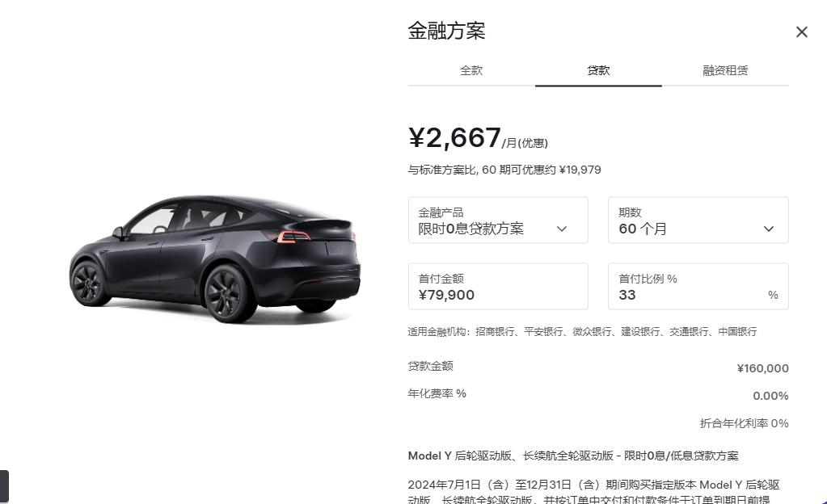Click the 60 期可优惠约 ¥19,979 text
This screenshot has width=827, height=504.
click(541, 170)
